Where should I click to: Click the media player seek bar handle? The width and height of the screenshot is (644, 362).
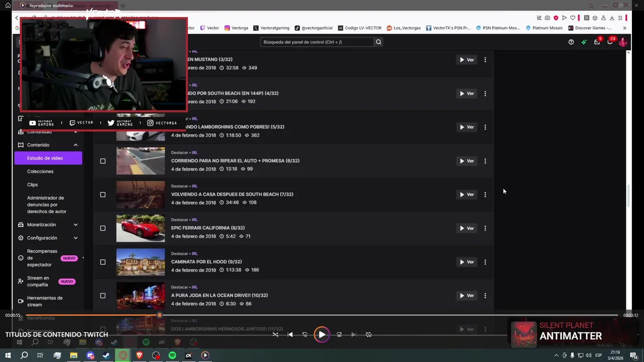click(x=159, y=315)
